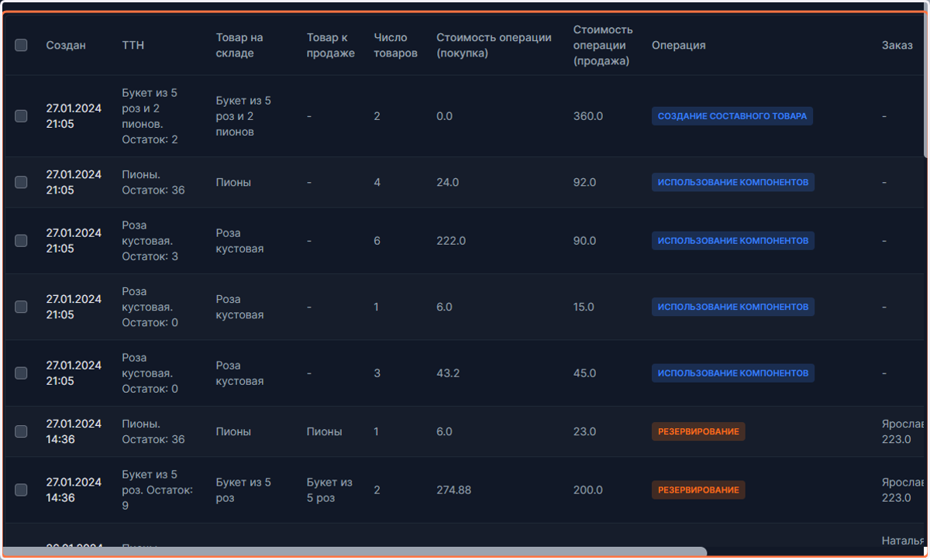The image size is (930, 560).
Task: Click 'Пионы. Остаток: 36' in the 21:05 row
Action: tap(153, 182)
